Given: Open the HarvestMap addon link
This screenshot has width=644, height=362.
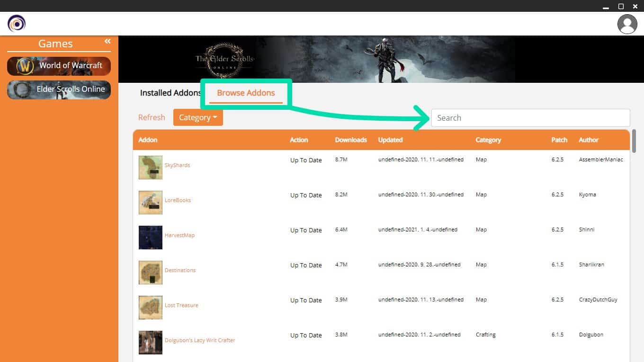Looking at the screenshot, I should click(x=179, y=235).
